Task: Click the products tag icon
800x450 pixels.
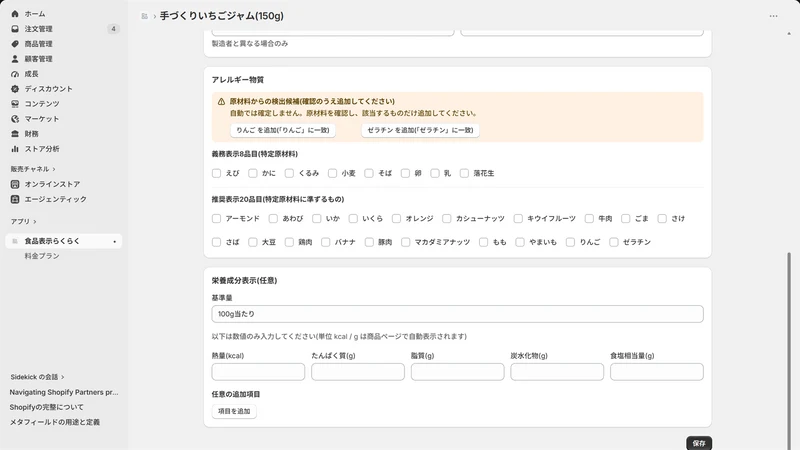Action: [x=15, y=44]
